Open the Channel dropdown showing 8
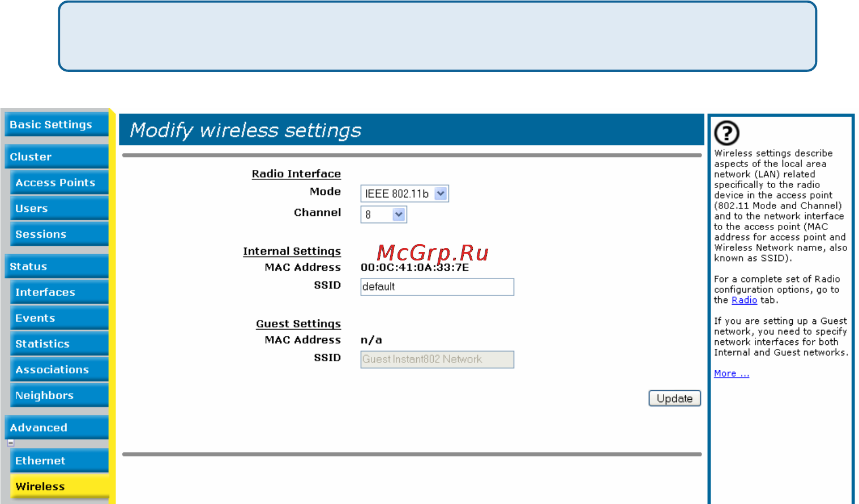This screenshot has height=504, width=859. [383, 215]
